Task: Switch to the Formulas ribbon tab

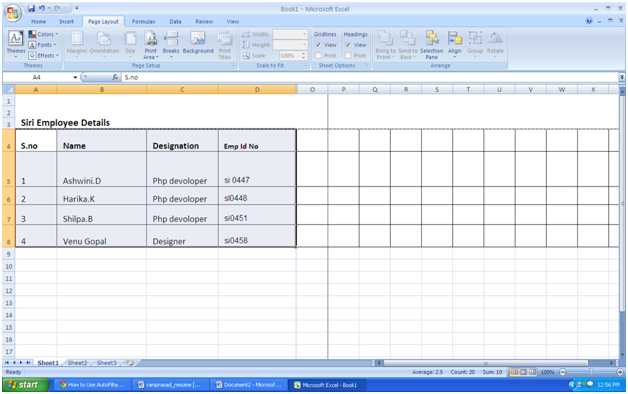Action: tap(143, 22)
